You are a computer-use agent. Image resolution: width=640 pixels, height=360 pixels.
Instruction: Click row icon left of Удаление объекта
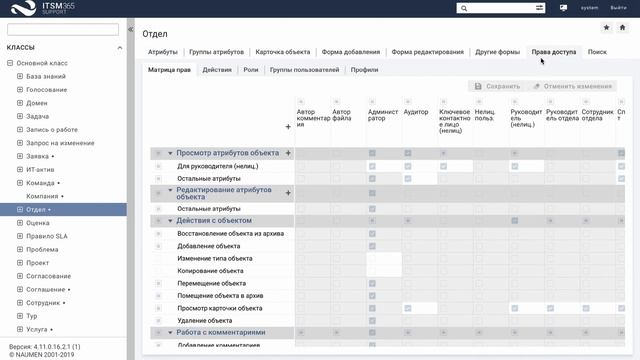coord(158,320)
